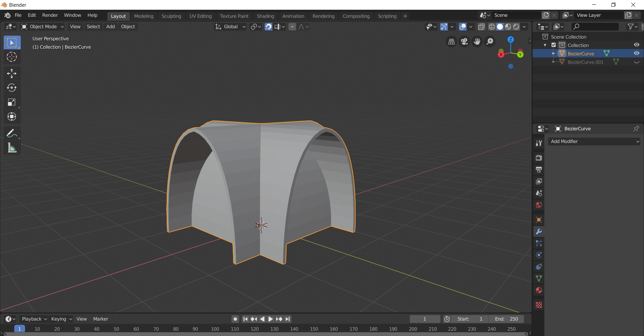The width and height of the screenshot is (644, 336).
Task: Expand the BezierCurve tree item
Action: pos(553,53)
